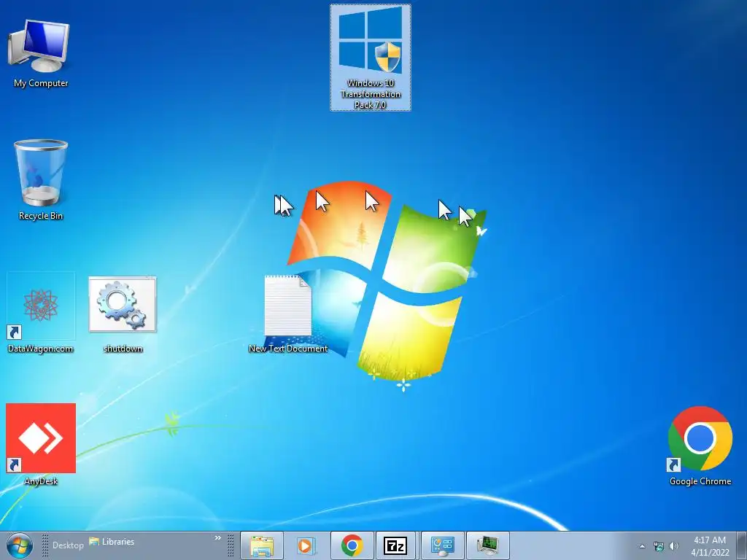Image resolution: width=747 pixels, height=560 pixels.
Task: Open Chrome from the taskbar
Action: point(352,545)
